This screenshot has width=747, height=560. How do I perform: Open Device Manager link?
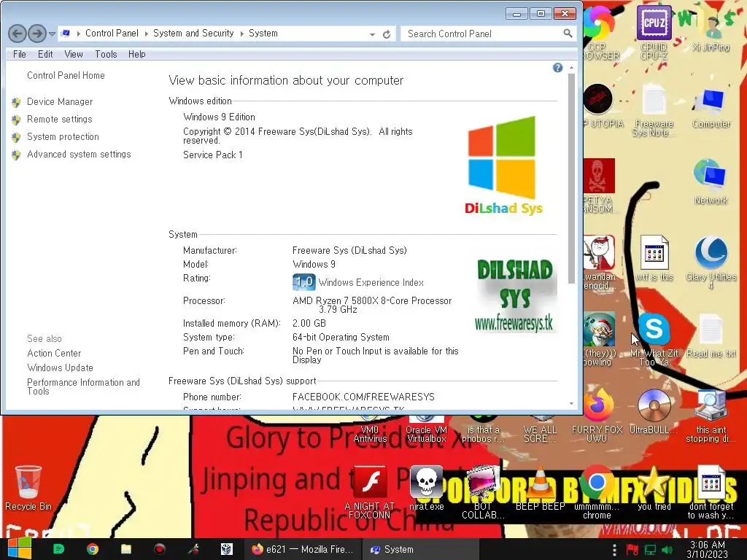(60, 102)
